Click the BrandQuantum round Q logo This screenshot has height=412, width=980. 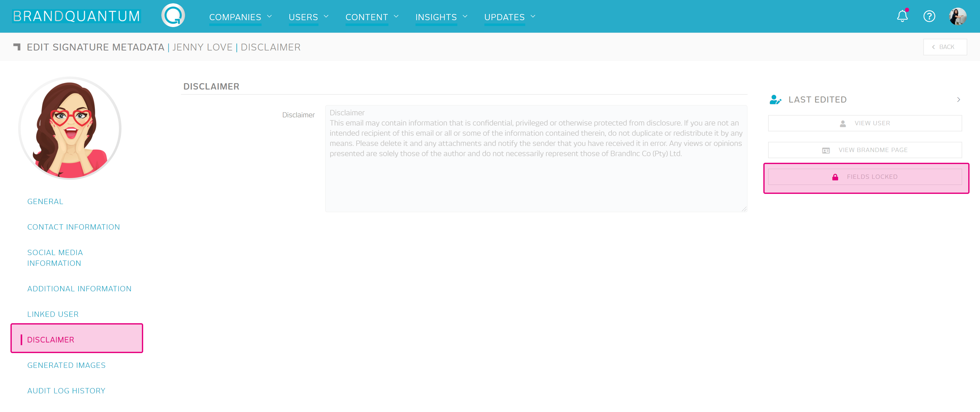173,16
